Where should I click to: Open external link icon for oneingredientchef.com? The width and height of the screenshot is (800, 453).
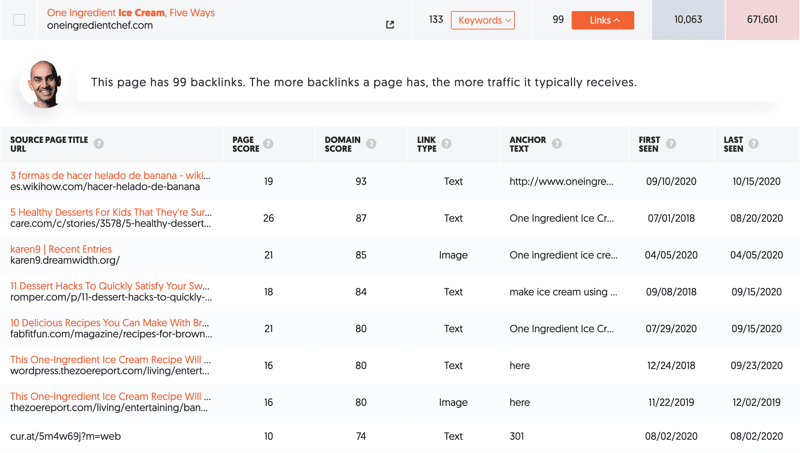click(390, 24)
